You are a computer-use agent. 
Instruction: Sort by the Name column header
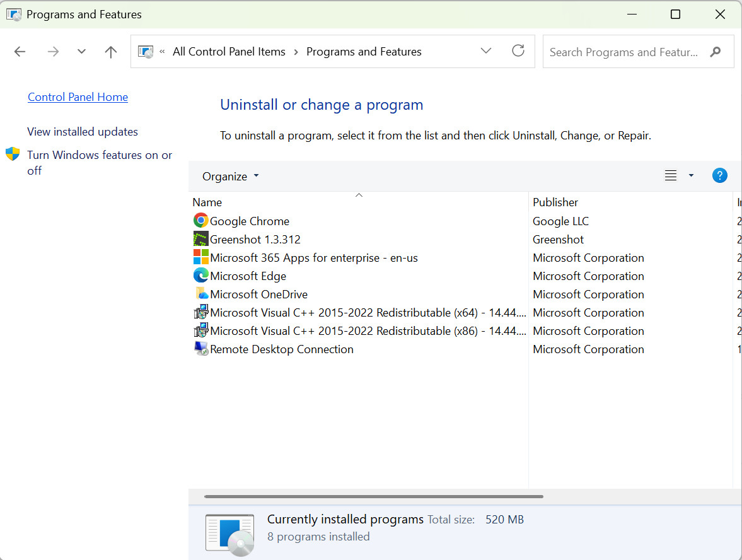click(x=359, y=202)
